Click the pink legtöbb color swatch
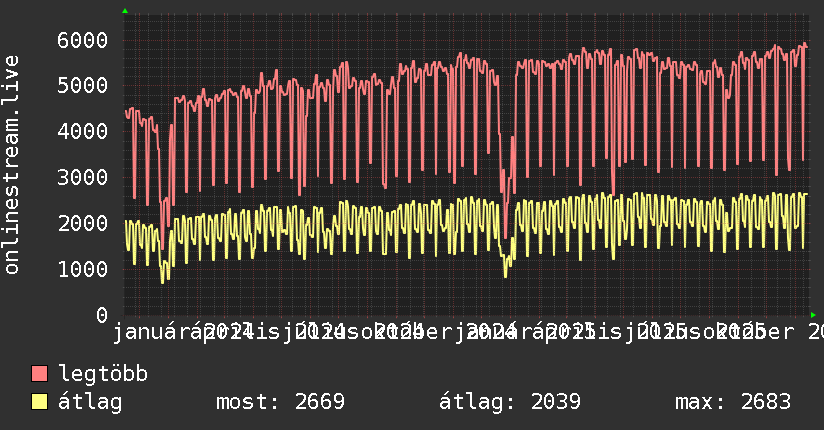The image size is (824, 430). [x=39, y=374]
